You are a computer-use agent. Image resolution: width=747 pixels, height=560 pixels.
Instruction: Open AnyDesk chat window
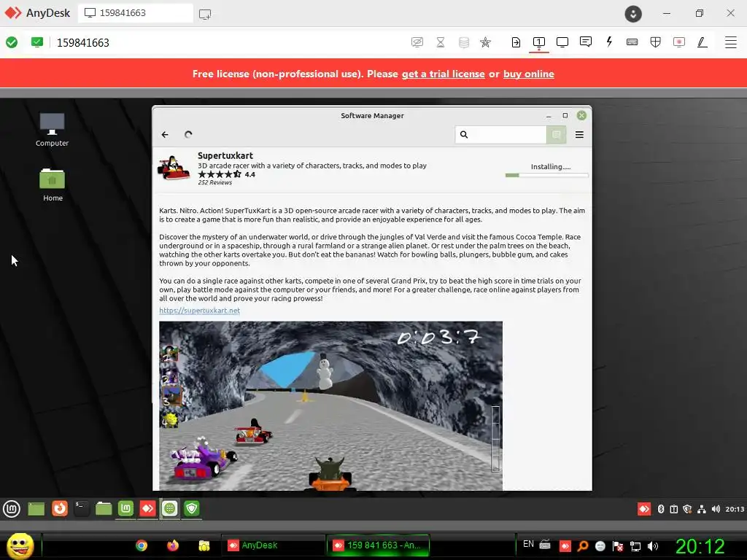[x=586, y=42]
